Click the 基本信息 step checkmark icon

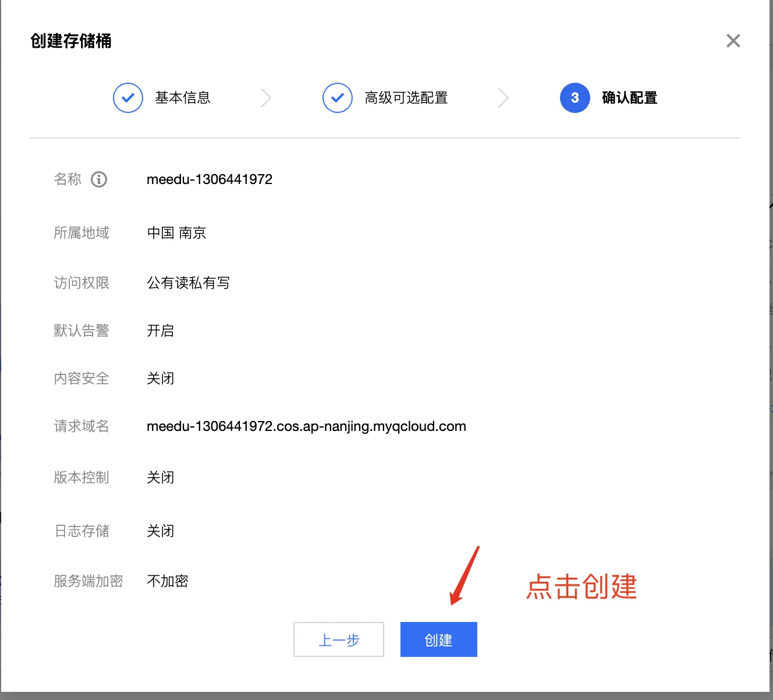point(128,98)
